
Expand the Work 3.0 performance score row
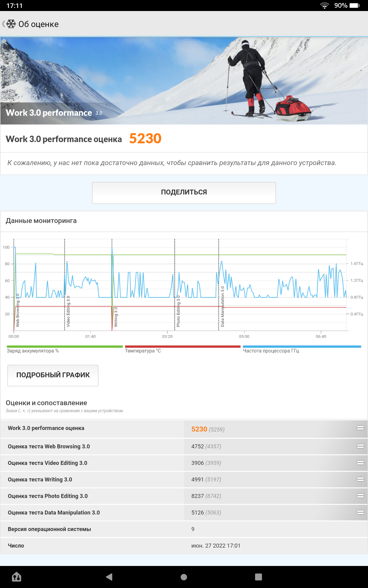(x=360, y=428)
